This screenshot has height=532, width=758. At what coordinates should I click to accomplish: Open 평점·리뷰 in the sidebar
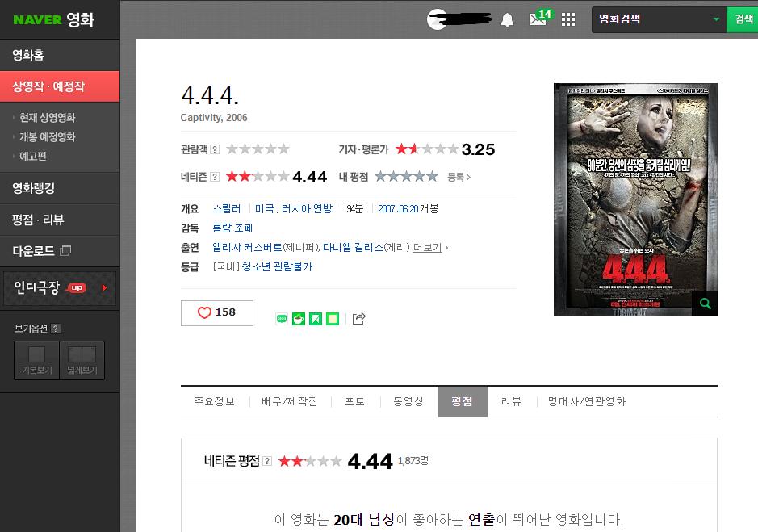click(60, 220)
